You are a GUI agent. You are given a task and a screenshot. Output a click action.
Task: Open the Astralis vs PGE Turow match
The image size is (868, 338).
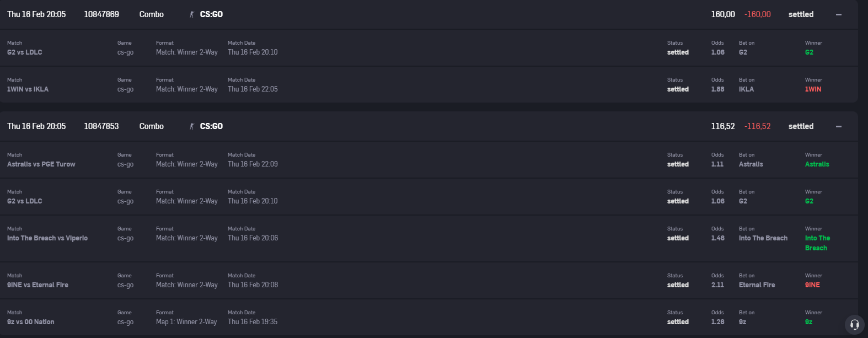[41, 164]
